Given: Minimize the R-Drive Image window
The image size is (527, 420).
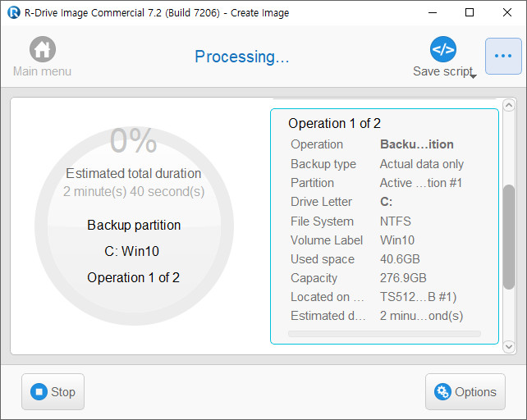Looking at the screenshot, I should pyautogui.click(x=433, y=13).
